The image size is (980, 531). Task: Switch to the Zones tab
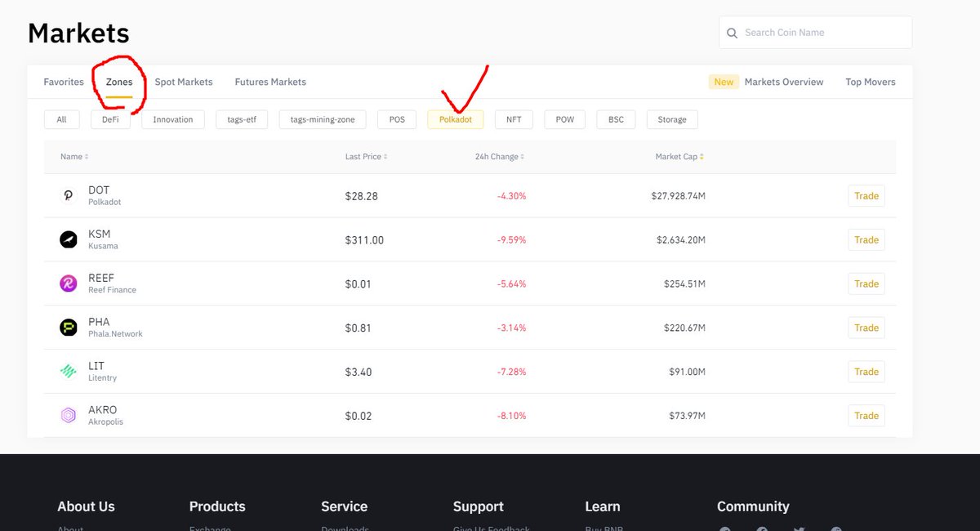(119, 82)
